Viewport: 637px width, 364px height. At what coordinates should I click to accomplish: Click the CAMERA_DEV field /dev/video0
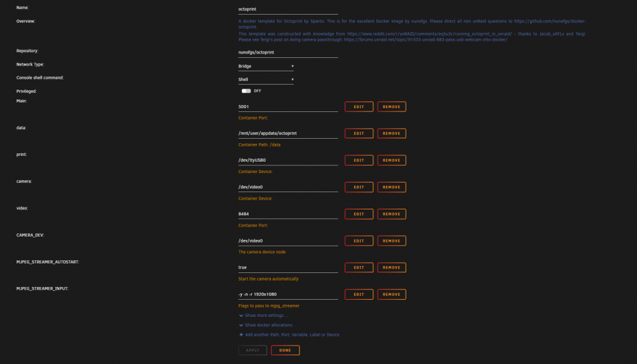(288, 241)
